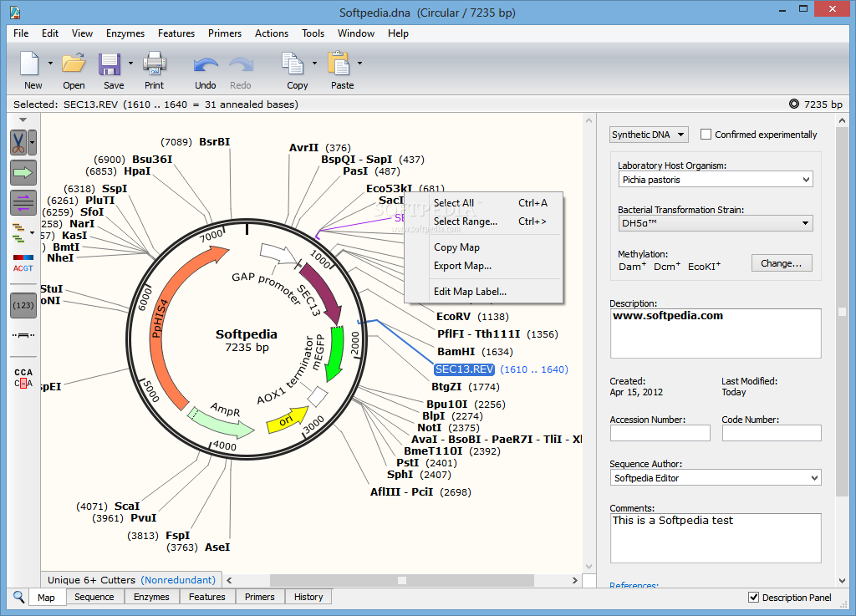Open the Bacterial Transformation Strain dropdown

click(716, 223)
